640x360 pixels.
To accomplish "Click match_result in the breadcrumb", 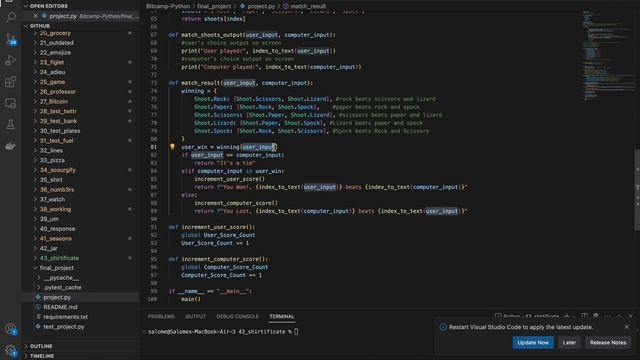I will [308, 6].
